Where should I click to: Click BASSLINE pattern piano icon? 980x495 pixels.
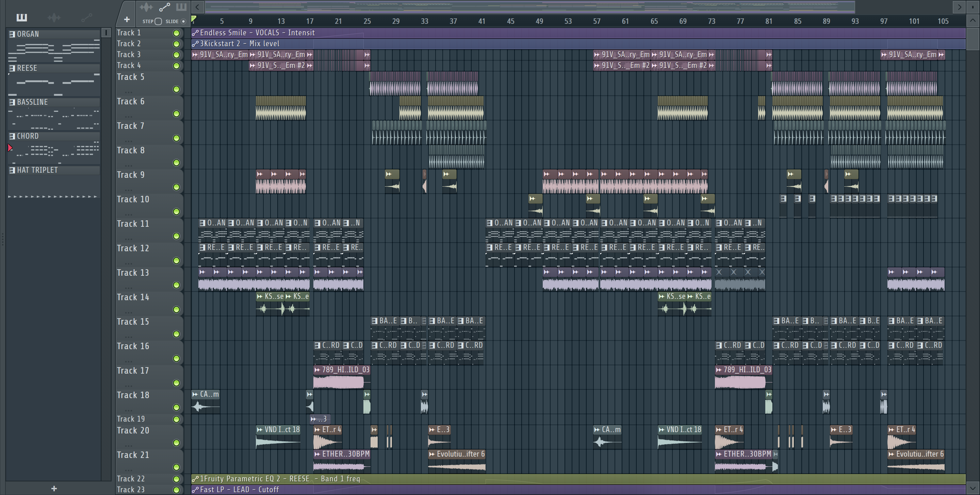pyautogui.click(x=12, y=102)
